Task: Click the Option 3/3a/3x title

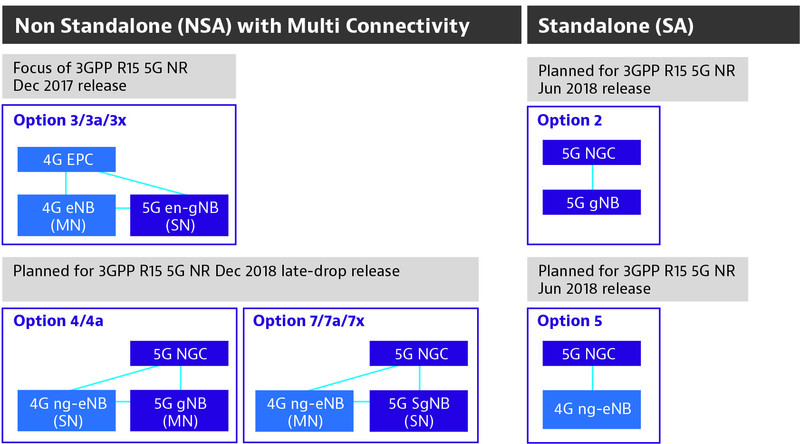Action: click(69, 120)
